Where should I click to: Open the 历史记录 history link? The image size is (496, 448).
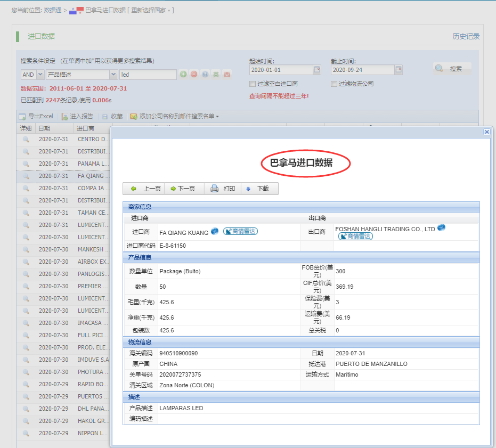click(x=466, y=36)
